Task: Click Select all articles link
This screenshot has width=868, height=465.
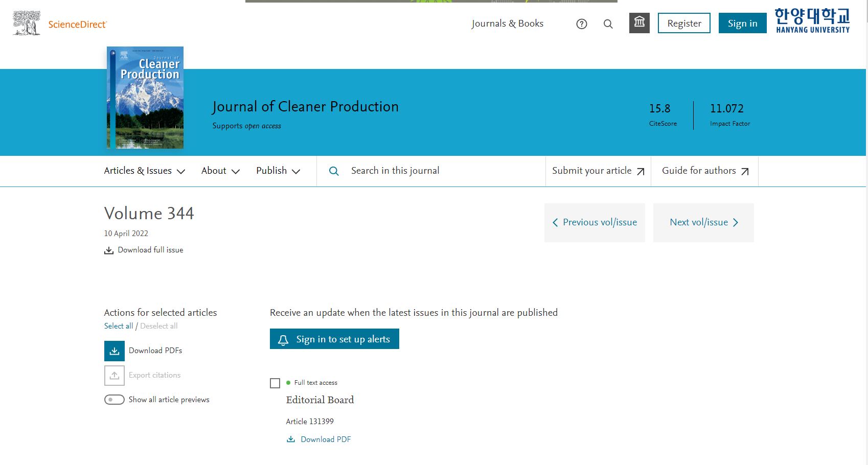Action: coord(119,326)
